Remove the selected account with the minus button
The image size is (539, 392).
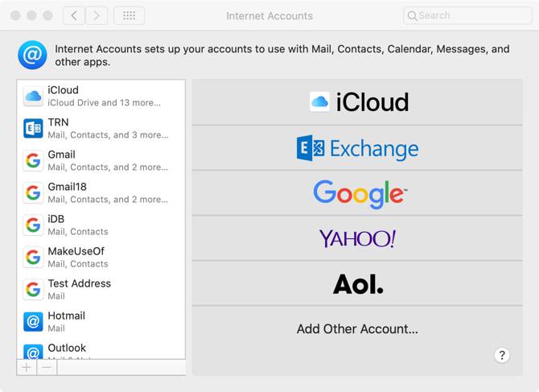click(47, 368)
